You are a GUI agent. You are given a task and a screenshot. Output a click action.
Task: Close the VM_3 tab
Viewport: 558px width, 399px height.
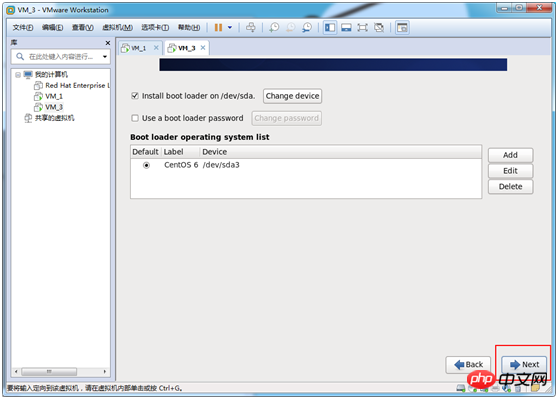click(x=203, y=48)
